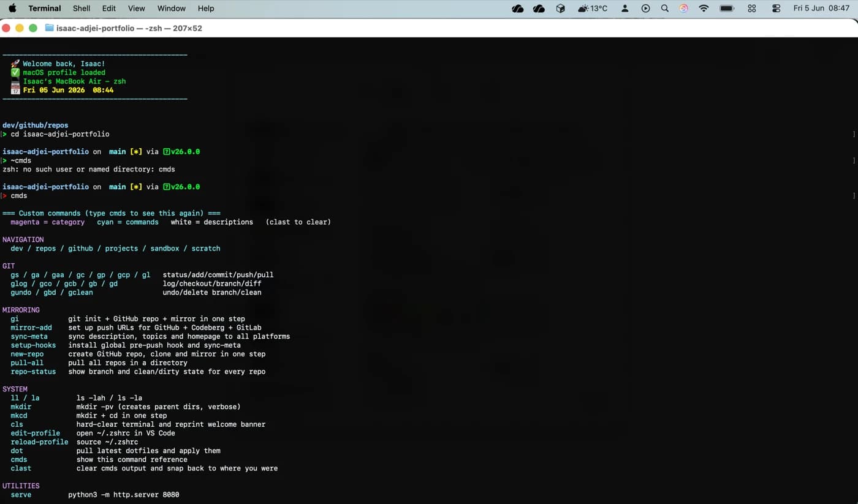Click the "Isaac's MacBook Air – zsh" line
Viewport: 858px width, 504px height.
pyautogui.click(x=74, y=81)
